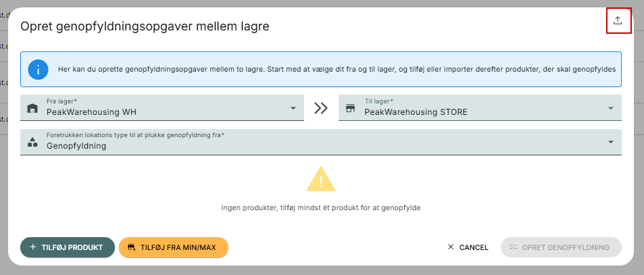The image size is (644, 275).
Task: Click the TILFØJ PRODUKT button
Action: point(68,247)
